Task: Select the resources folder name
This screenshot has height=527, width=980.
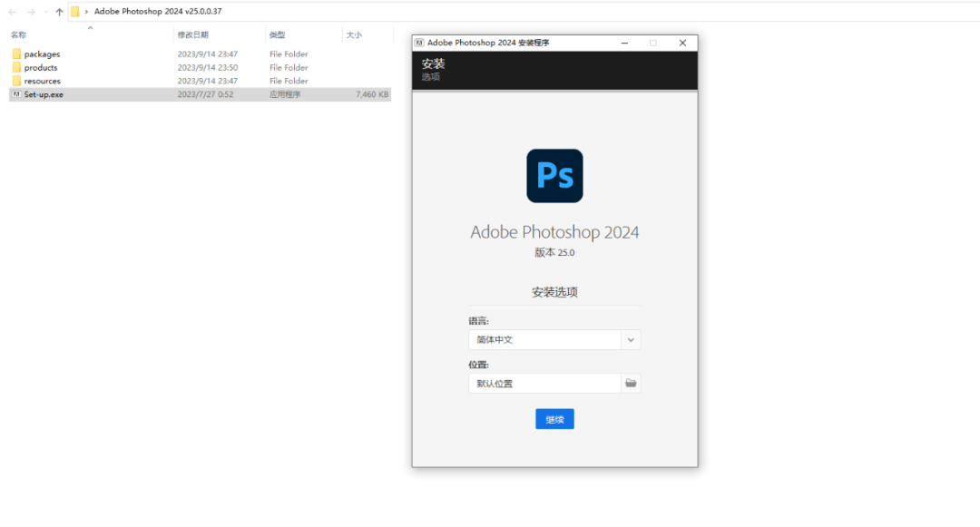Action: click(x=43, y=81)
